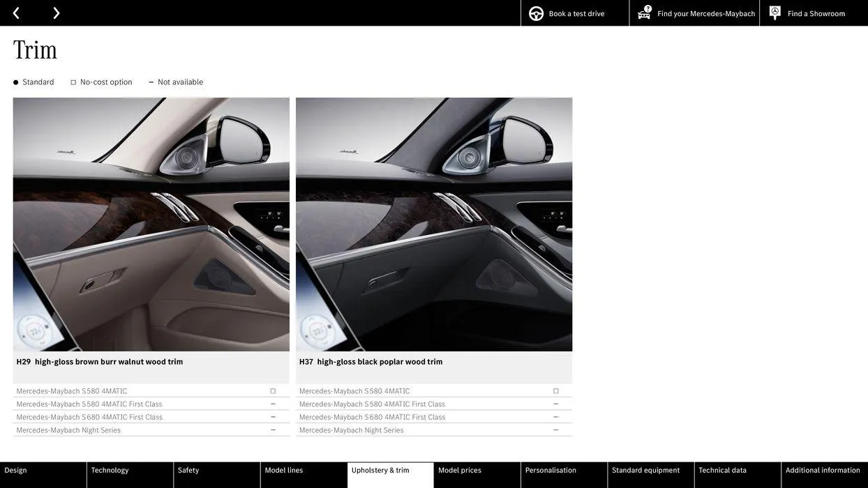Expand the Additional information section
The height and width of the screenshot is (488, 868).
pyautogui.click(x=822, y=468)
